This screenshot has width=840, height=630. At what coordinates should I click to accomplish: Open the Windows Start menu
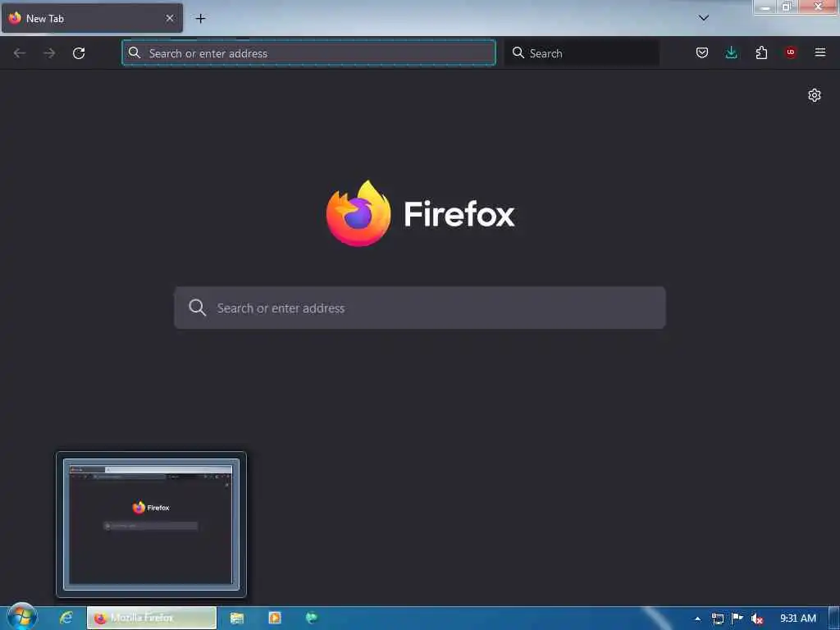[x=22, y=617]
